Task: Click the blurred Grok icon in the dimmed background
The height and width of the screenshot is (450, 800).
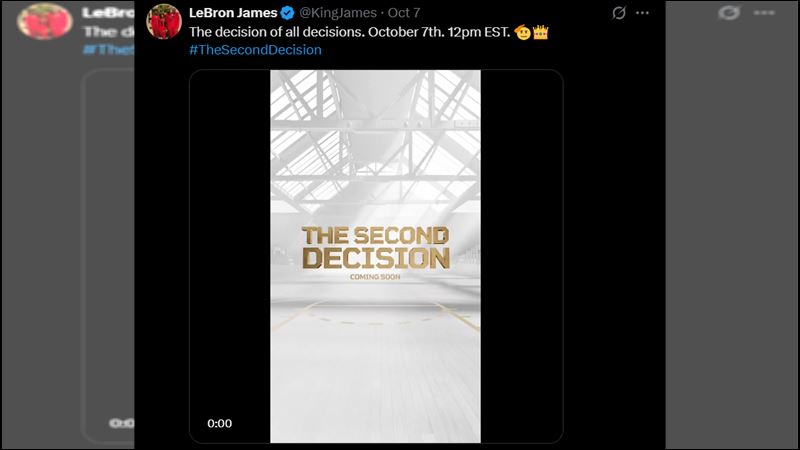Action: point(728,13)
